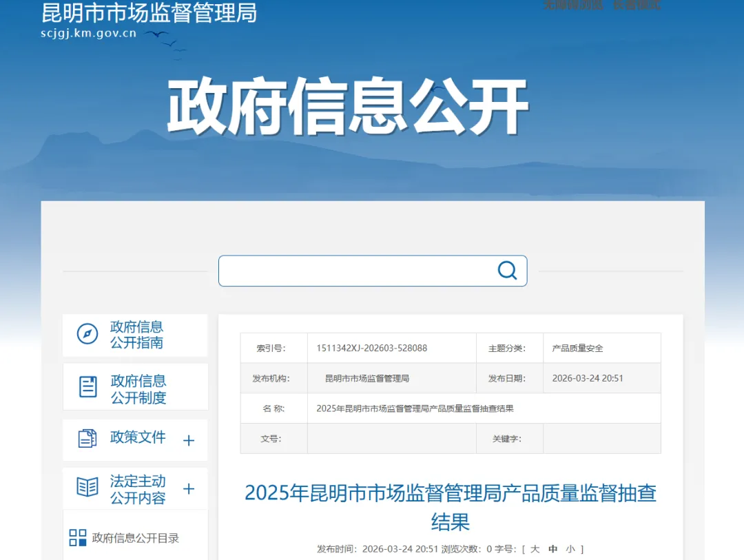Screen dimensions: 744x560
Task: Toggle small font size with 小
Action: tap(570, 549)
